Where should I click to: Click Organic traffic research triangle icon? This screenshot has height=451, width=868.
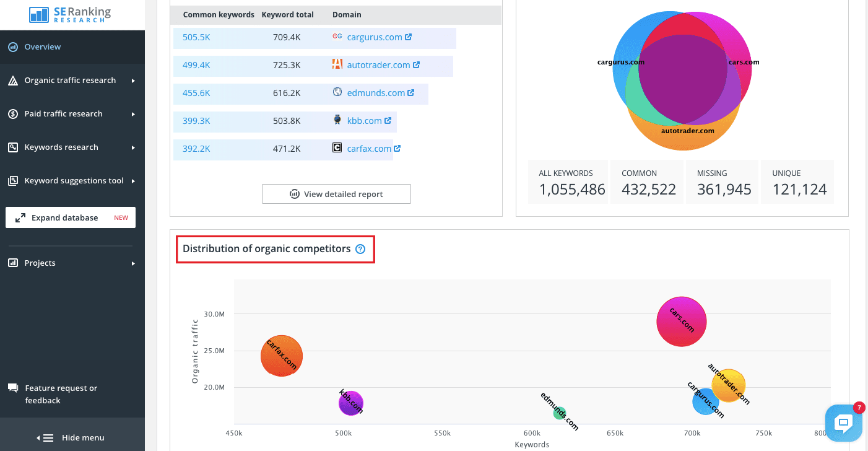(12, 81)
